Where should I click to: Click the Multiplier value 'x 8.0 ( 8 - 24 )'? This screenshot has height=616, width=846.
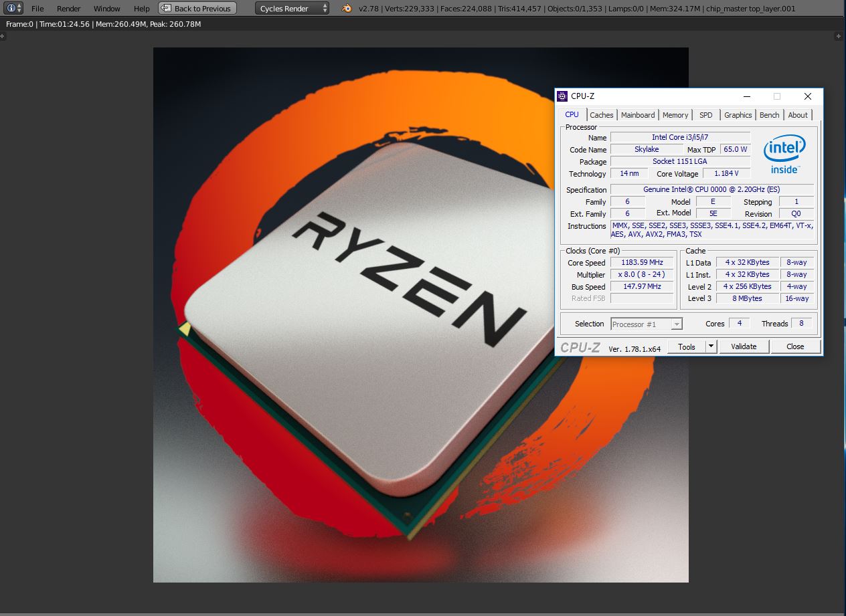(641, 274)
